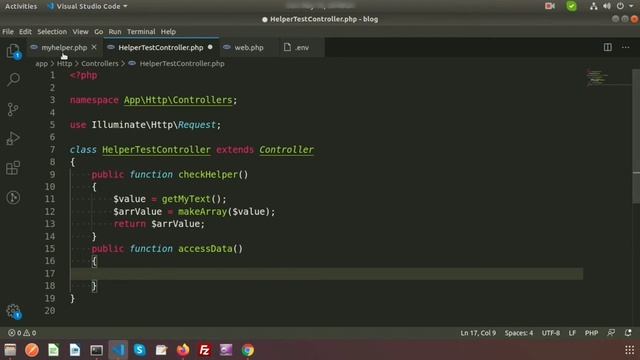Image resolution: width=640 pixels, height=360 pixels.
Task: Change end of line sequence LF
Action: 572,333
